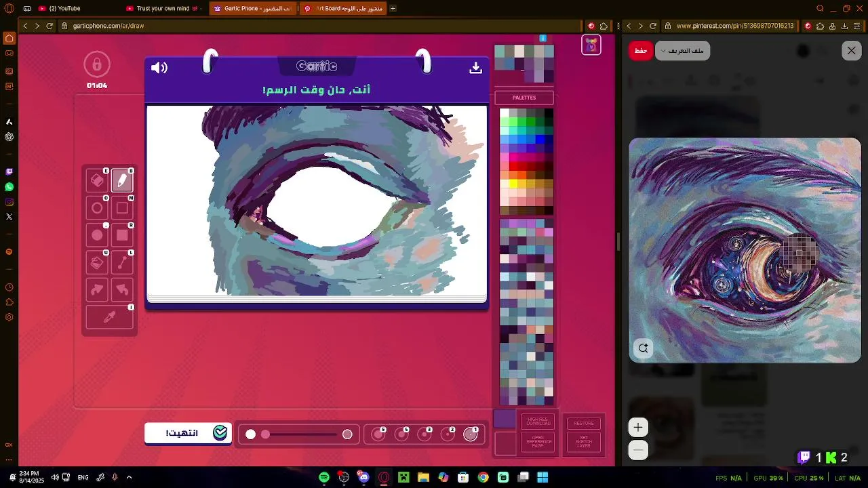Open Discord from the taskbar

click(364, 477)
